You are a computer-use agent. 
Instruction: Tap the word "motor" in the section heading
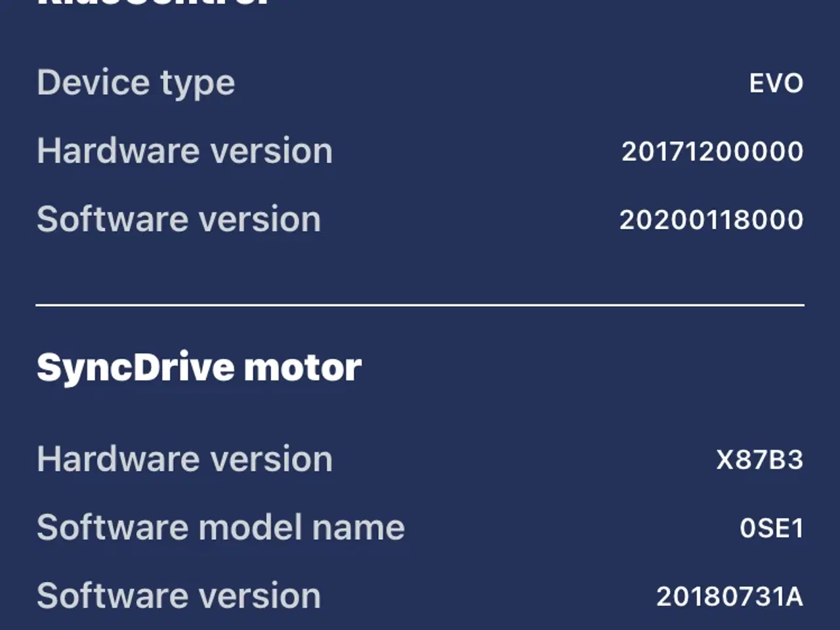point(303,367)
